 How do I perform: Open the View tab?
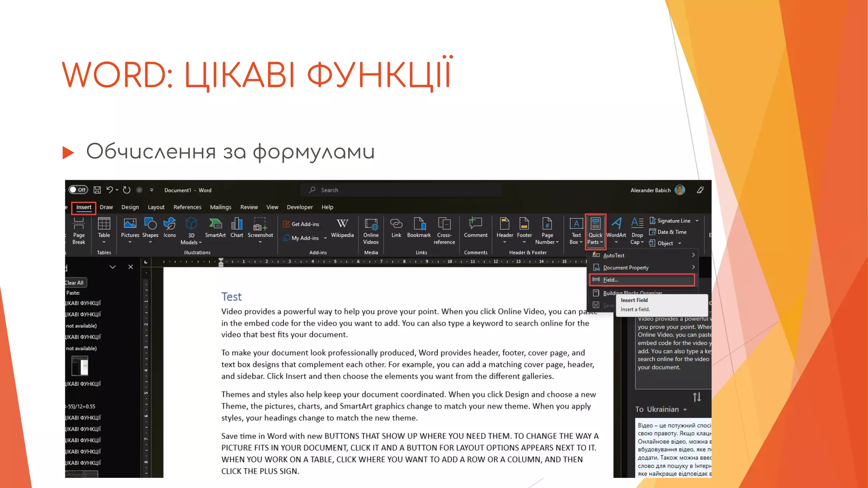pos(272,207)
